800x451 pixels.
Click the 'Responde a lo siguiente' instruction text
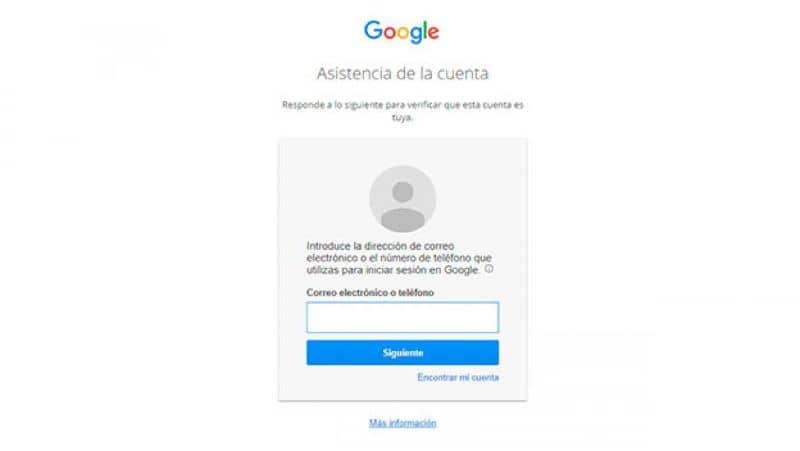point(403,111)
